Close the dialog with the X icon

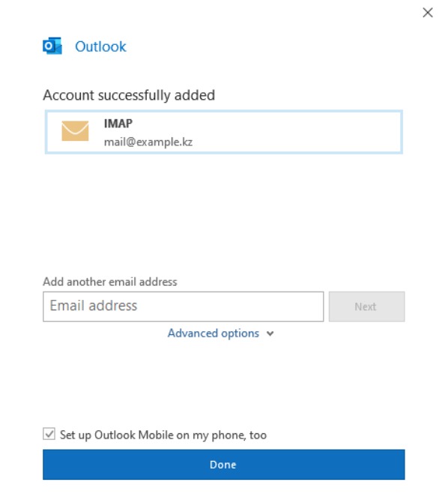pyautogui.click(x=428, y=13)
